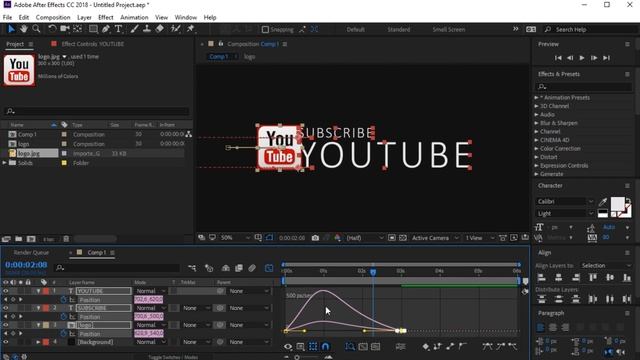Click the fill color swatch in Character panel
The image size is (640, 360).
(x=617, y=203)
